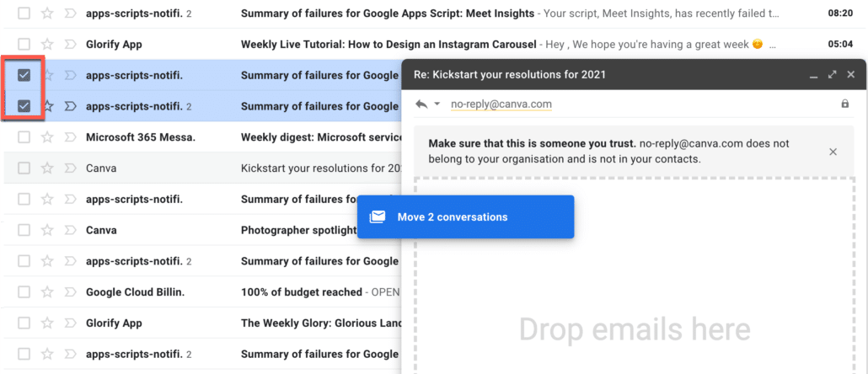Image resolution: width=868 pixels, height=374 pixels.
Task: Click the Microsoft 365 Messa. sender name
Action: tap(141, 137)
